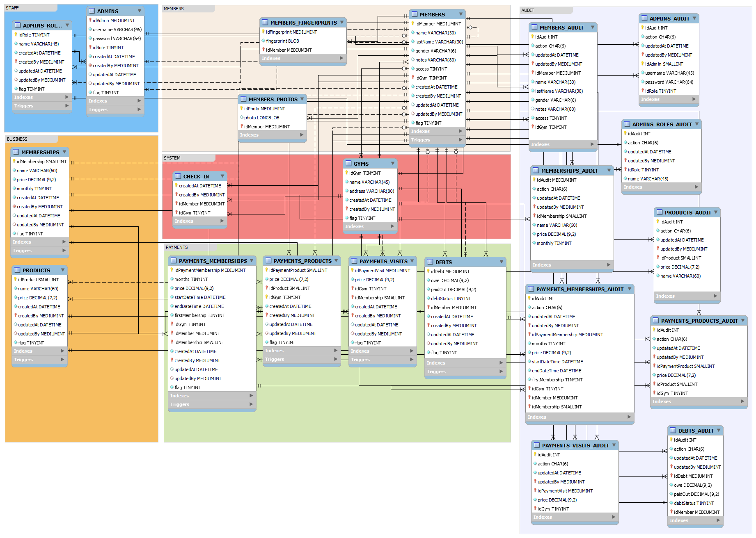Viewport: 756px width, 538px height.
Task: Click the DEBTS table icon
Action: [430, 262]
